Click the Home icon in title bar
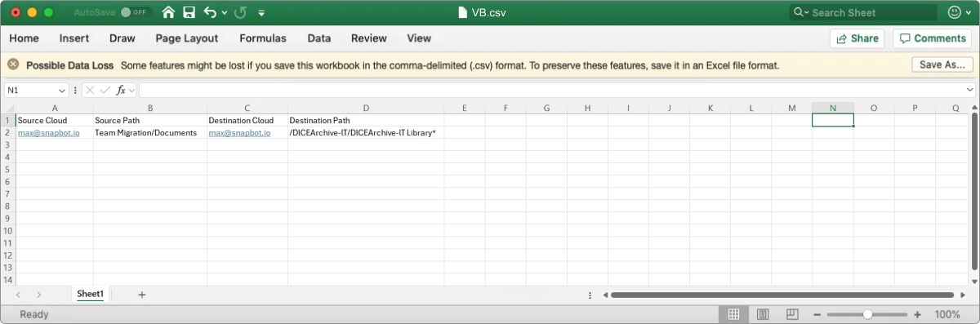 [x=168, y=12]
